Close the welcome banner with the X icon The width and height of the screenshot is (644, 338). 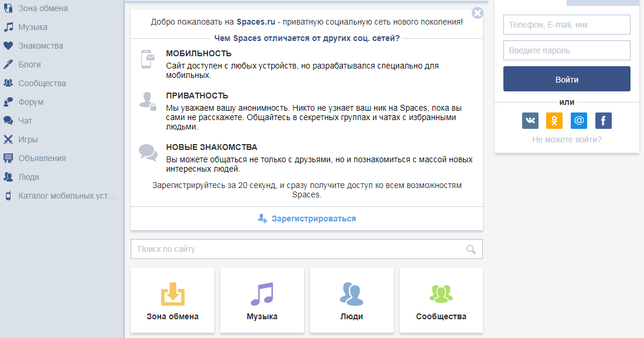coord(477,13)
